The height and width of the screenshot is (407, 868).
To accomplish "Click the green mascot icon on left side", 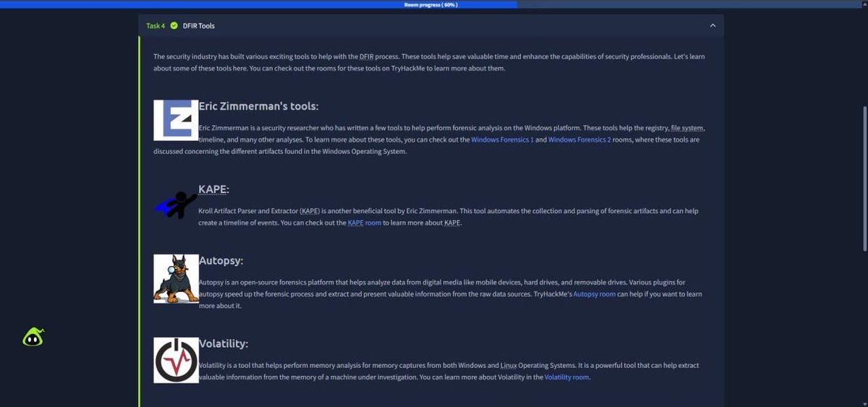I will [33, 337].
